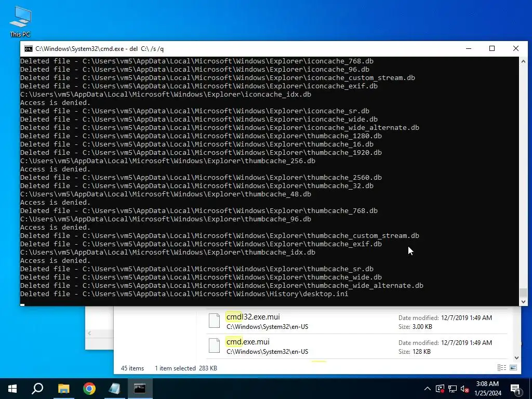Show hidden tray icons chevron
The image size is (532, 399).
point(428,389)
